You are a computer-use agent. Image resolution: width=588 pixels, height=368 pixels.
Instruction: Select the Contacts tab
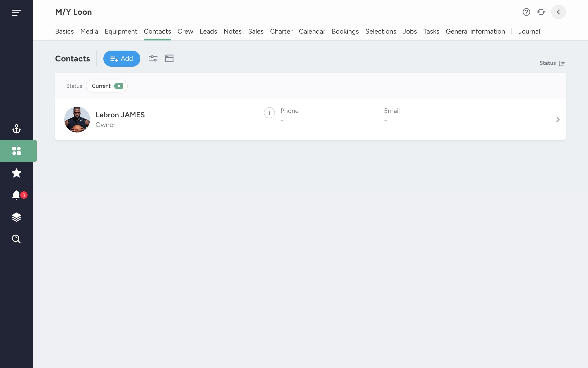coord(157,32)
